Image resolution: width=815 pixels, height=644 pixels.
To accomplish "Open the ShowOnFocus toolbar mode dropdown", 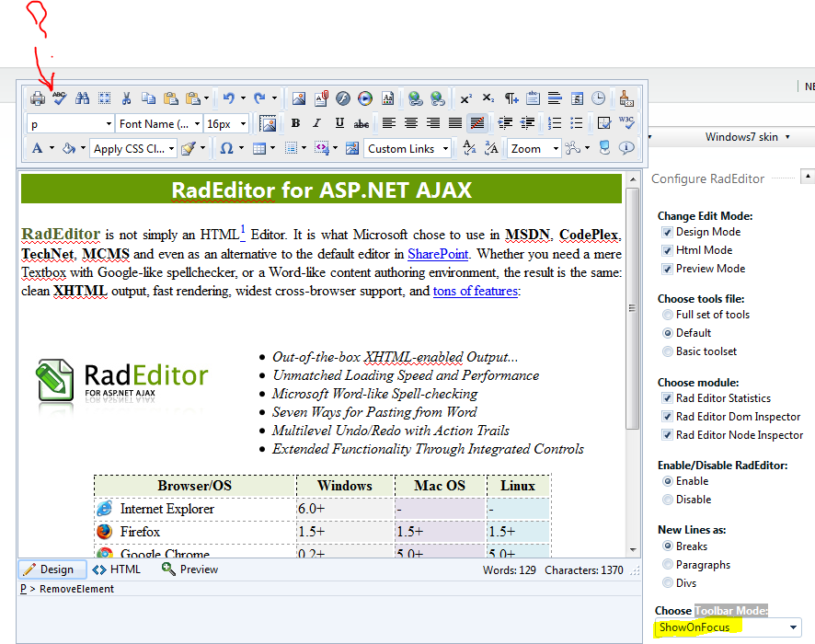I will click(728, 628).
